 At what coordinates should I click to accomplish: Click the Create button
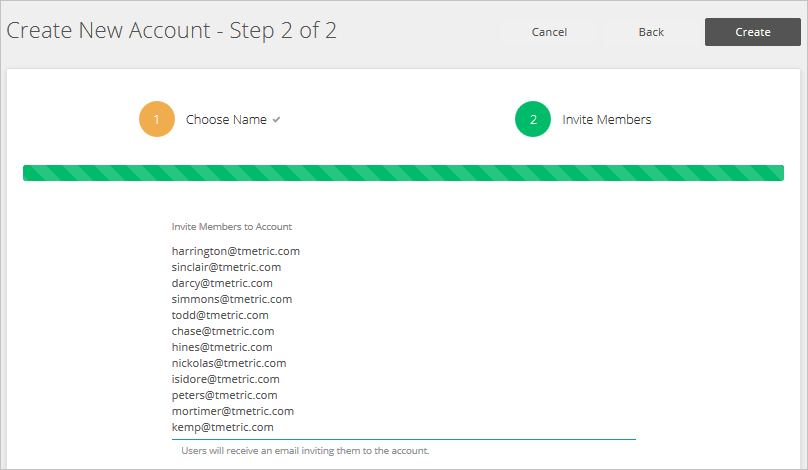752,32
